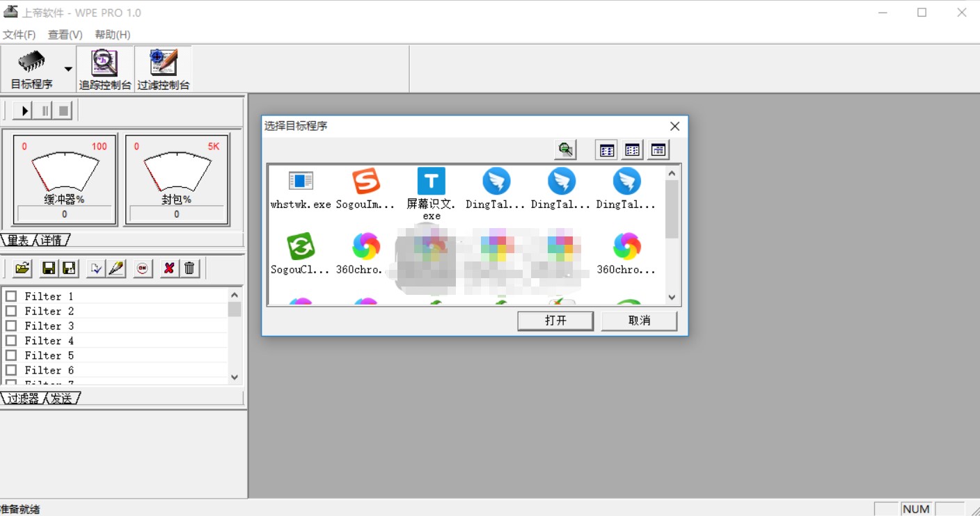This screenshot has width=980, height=516.
Task: Click the stop capture button
Action: point(63,111)
